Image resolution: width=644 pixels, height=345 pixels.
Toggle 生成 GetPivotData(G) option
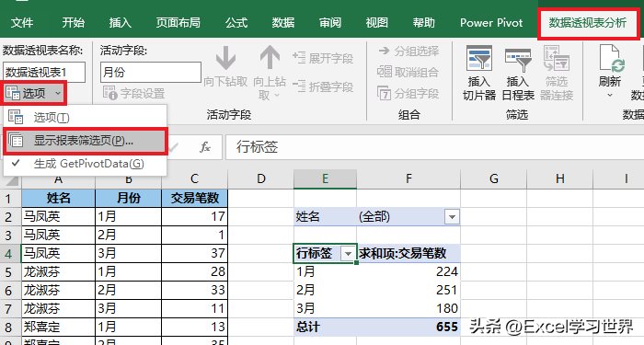(x=85, y=164)
